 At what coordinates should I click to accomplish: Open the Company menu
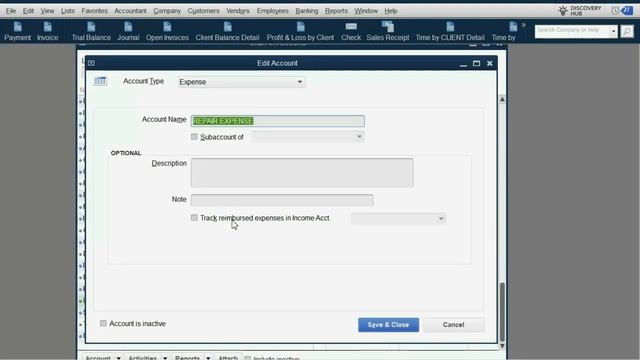(167, 11)
